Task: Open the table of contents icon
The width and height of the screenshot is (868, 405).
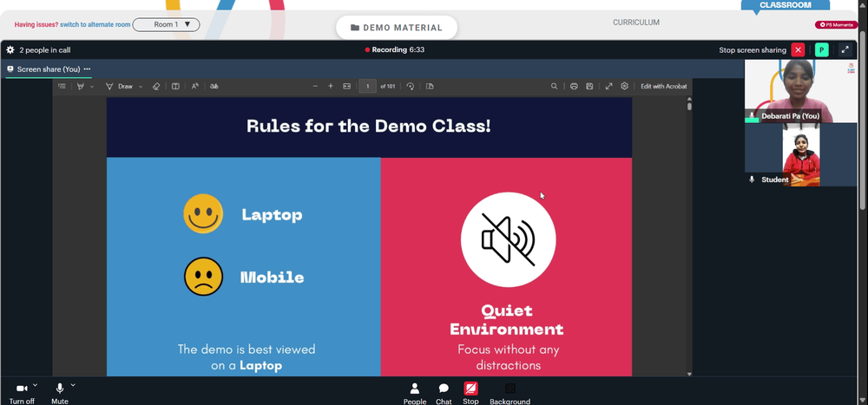Action: [x=62, y=87]
